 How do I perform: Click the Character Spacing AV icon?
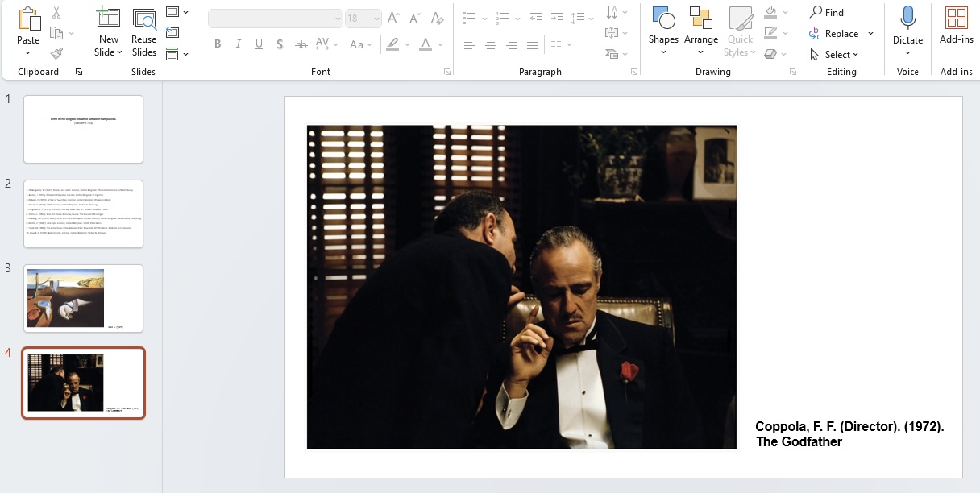click(x=322, y=44)
